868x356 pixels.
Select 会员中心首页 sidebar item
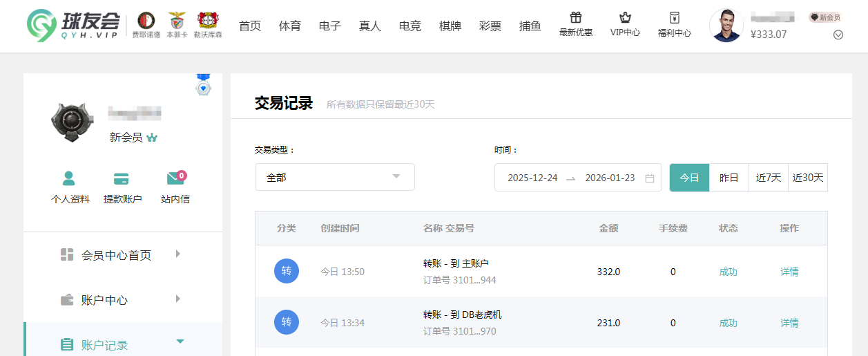coord(123,255)
